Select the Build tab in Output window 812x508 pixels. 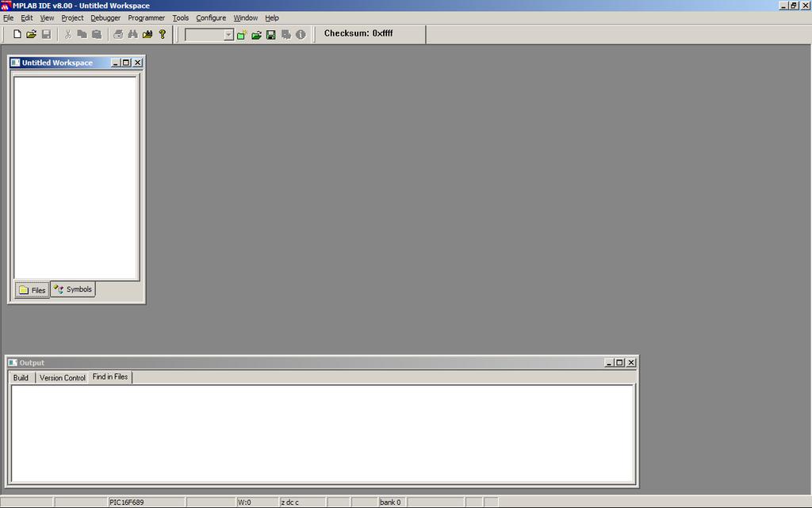coord(21,378)
